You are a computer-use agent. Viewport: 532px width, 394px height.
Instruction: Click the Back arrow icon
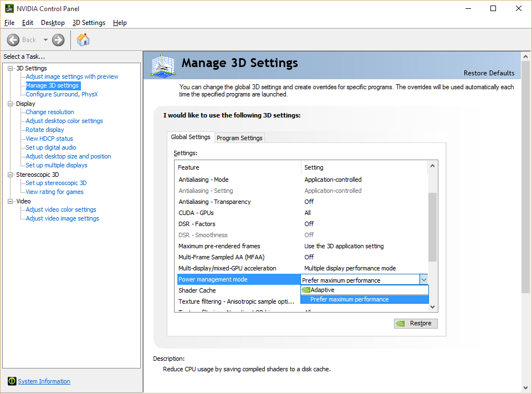pyautogui.click(x=13, y=40)
